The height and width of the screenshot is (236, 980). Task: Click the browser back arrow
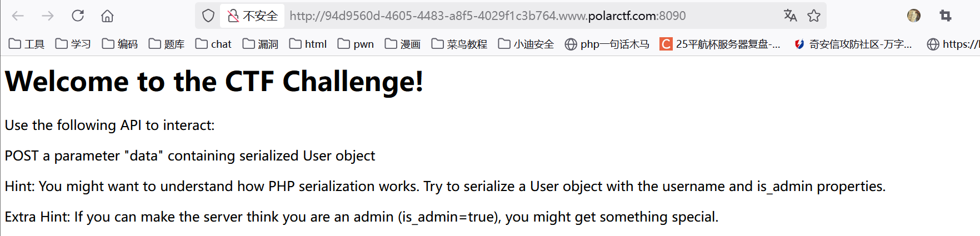tap(18, 16)
